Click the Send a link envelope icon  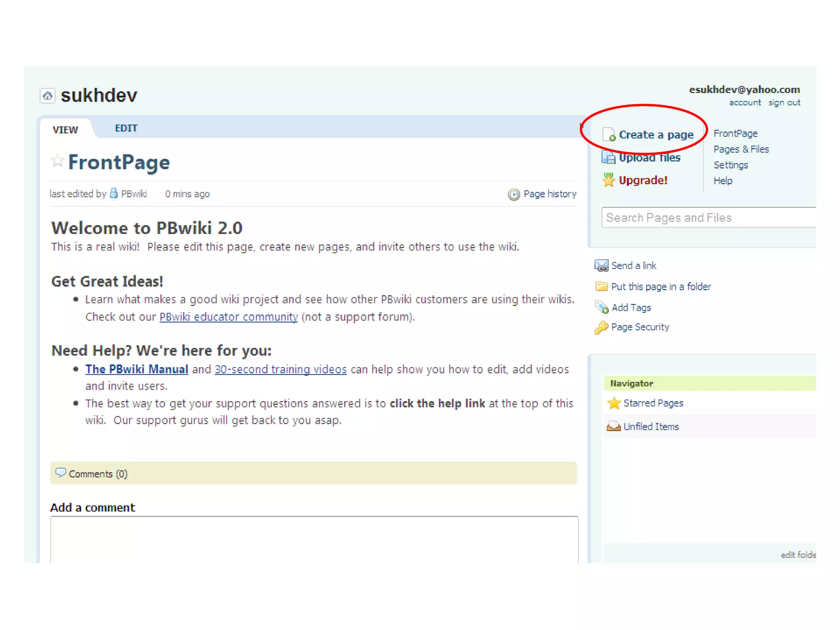pos(601,266)
